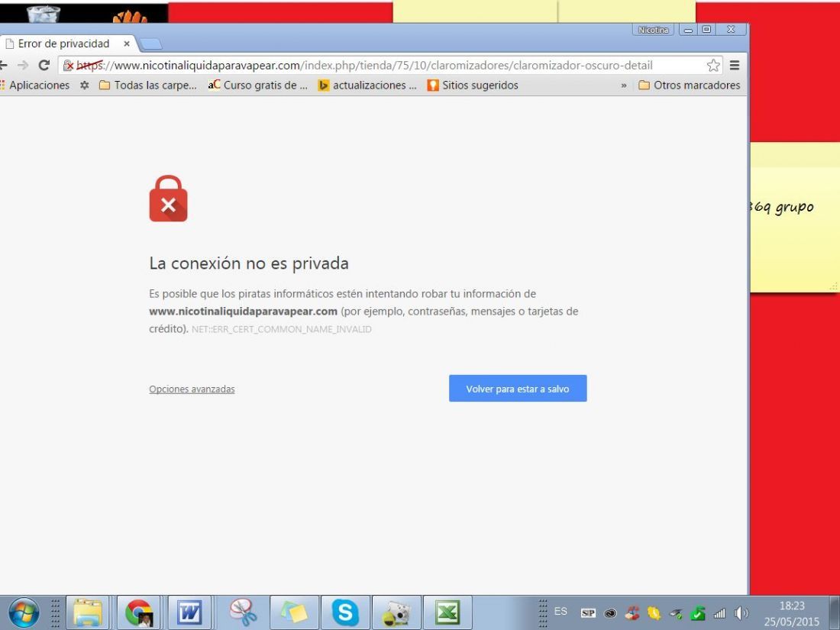Click the green checkmark tray icon
This screenshot has width=840, height=630.
[x=697, y=613]
